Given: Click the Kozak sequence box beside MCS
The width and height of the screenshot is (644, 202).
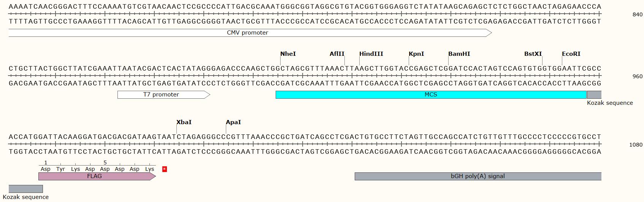Looking at the screenshot, I should point(594,95).
